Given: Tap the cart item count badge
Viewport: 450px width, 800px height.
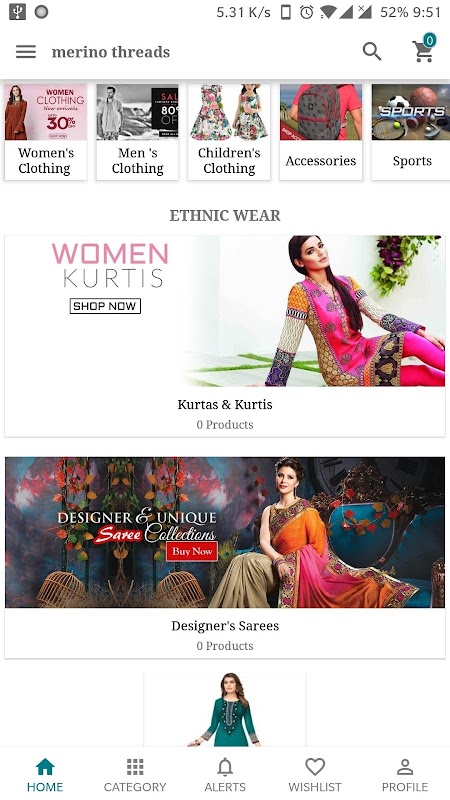Looking at the screenshot, I should coord(430,40).
